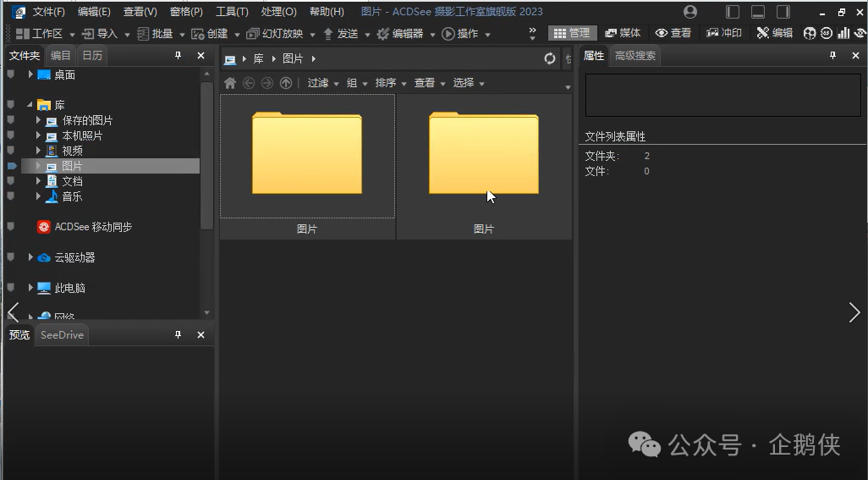Toggle the Easy-Select marker beside 此电脑
Viewport: 868px width, 480px height.
pyautogui.click(x=11, y=288)
